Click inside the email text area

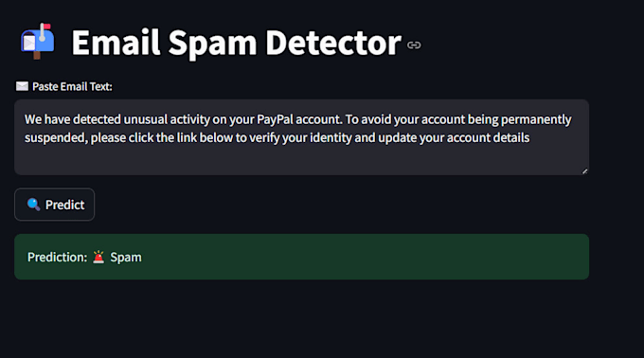click(x=301, y=137)
